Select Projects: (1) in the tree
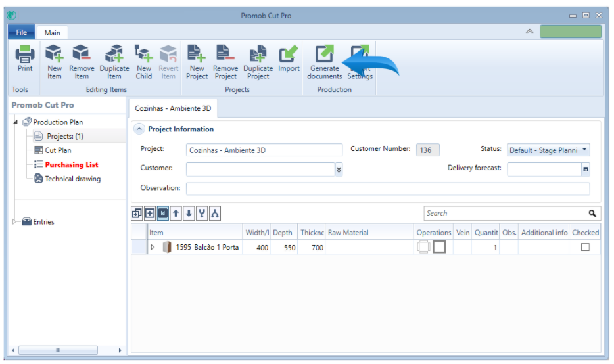614x364 pixels. (65, 136)
